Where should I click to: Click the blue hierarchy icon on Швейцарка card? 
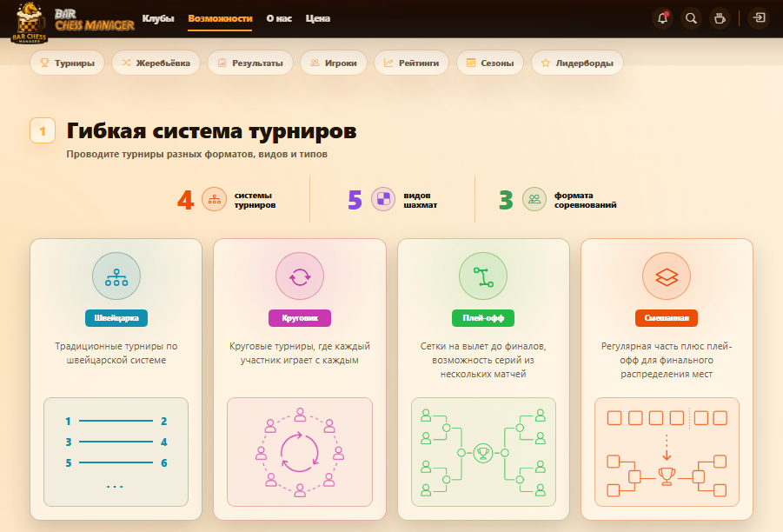[116, 276]
